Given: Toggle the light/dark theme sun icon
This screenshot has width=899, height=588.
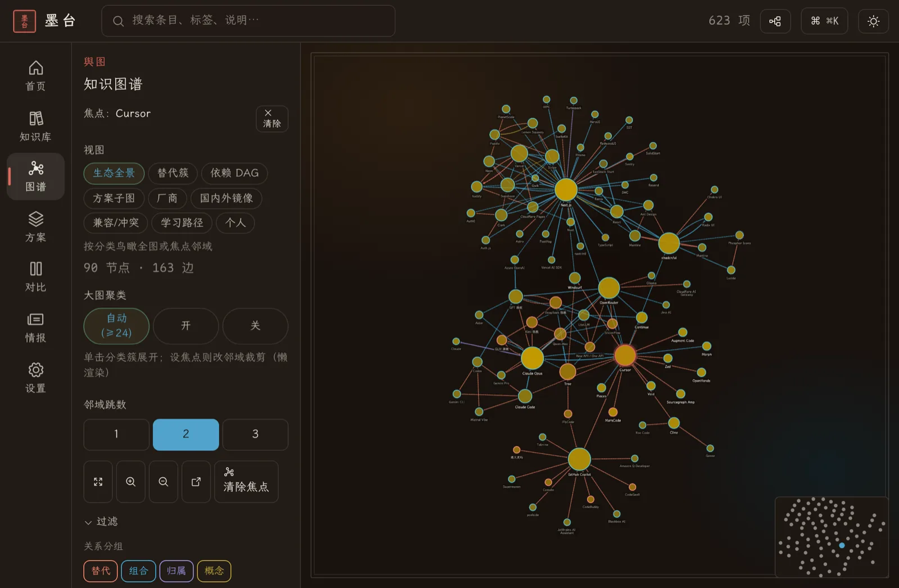Looking at the screenshot, I should tap(873, 21).
